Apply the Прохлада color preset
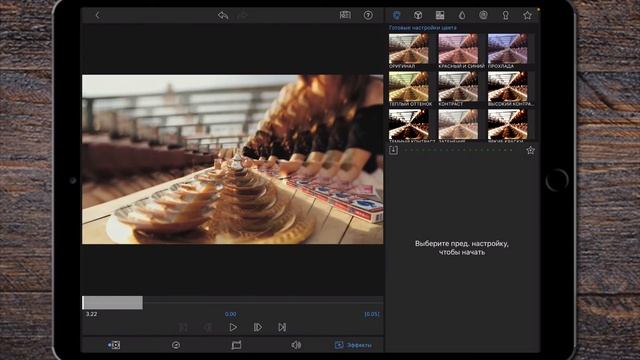 pos(507,49)
